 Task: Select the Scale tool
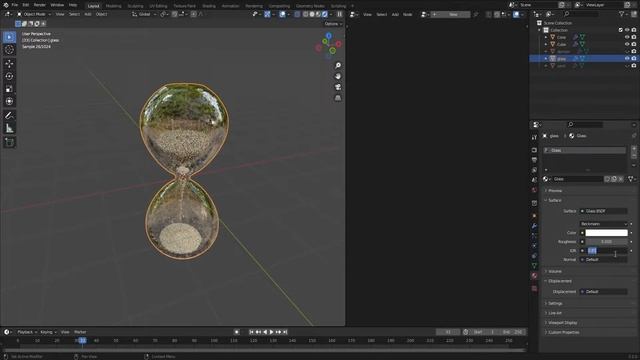pos(9,89)
